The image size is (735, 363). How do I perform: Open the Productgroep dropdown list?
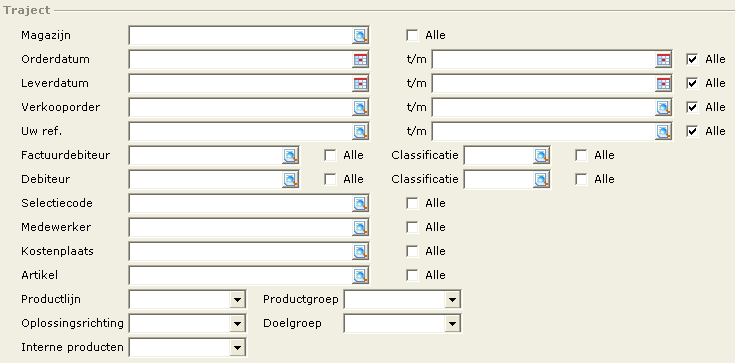pyautogui.click(x=452, y=299)
